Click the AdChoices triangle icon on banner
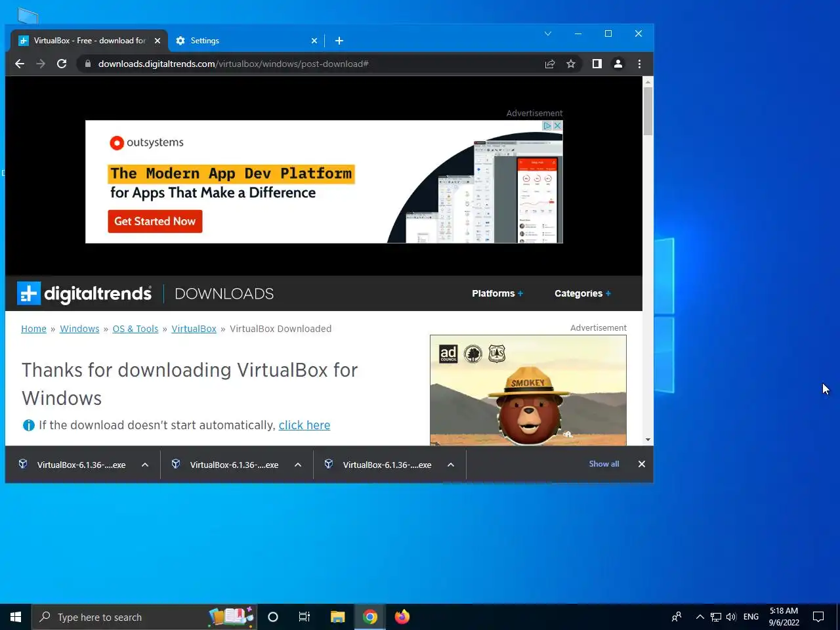Viewport: 840px width, 630px height. point(547,125)
